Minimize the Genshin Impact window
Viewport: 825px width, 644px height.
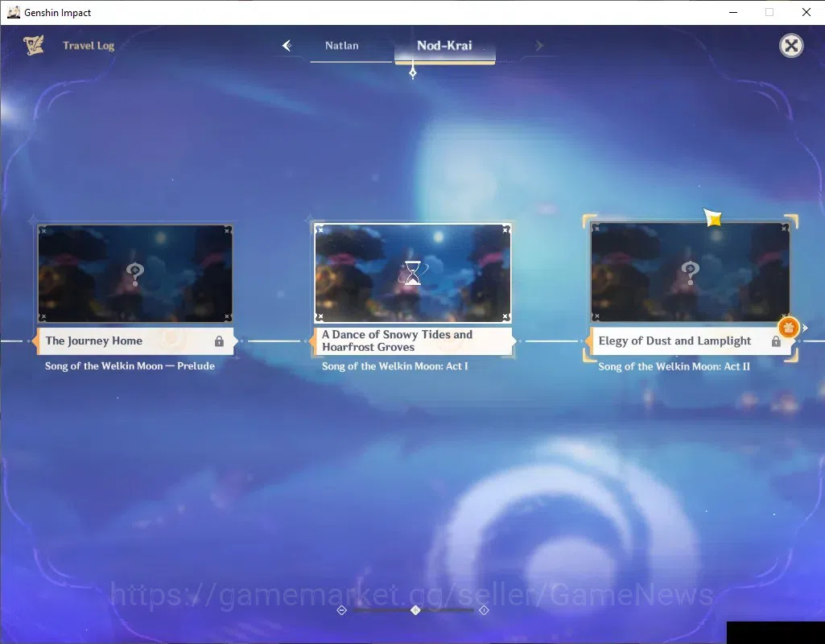click(x=733, y=12)
